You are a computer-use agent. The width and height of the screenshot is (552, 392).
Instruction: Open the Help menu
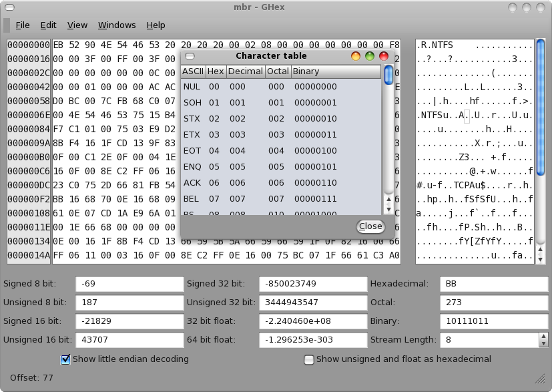coord(156,25)
